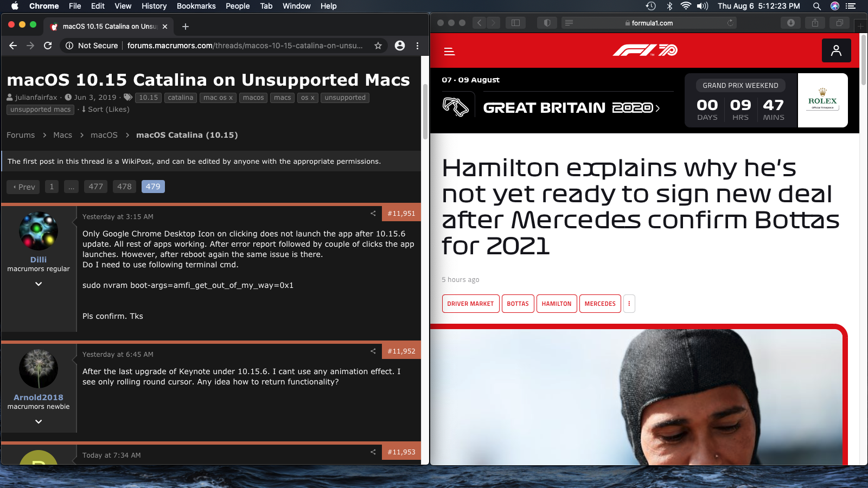The image size is (868, 488).
Task: Open volume control in menu bar
Action: pyautogui.click(x=703, y=6)
